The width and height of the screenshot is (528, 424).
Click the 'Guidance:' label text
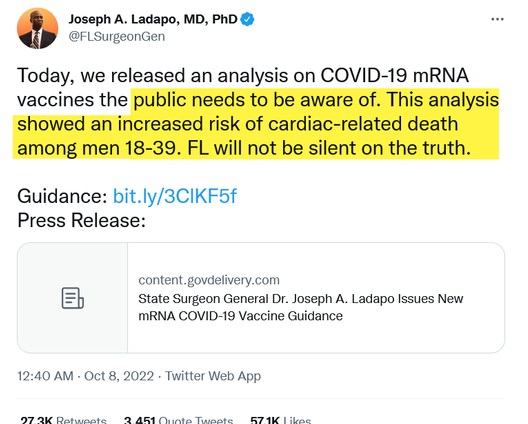click(62, 196)
